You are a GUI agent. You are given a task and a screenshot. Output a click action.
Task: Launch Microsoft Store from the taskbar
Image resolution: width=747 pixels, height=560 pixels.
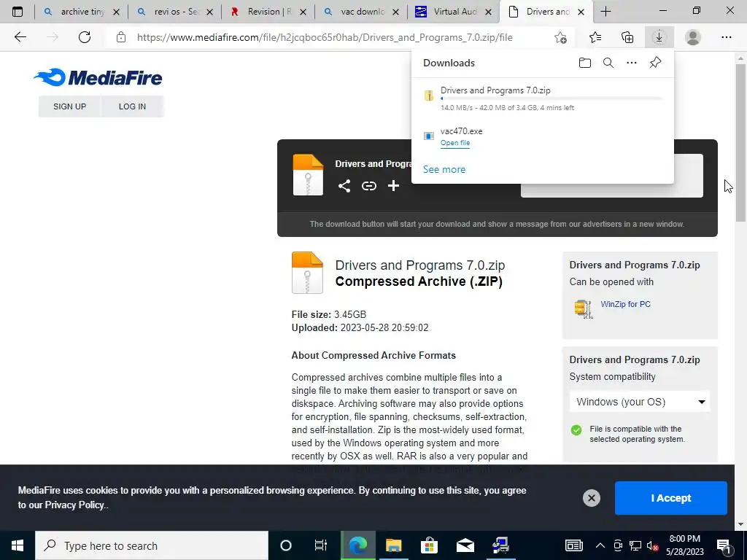tap(429, 545)
